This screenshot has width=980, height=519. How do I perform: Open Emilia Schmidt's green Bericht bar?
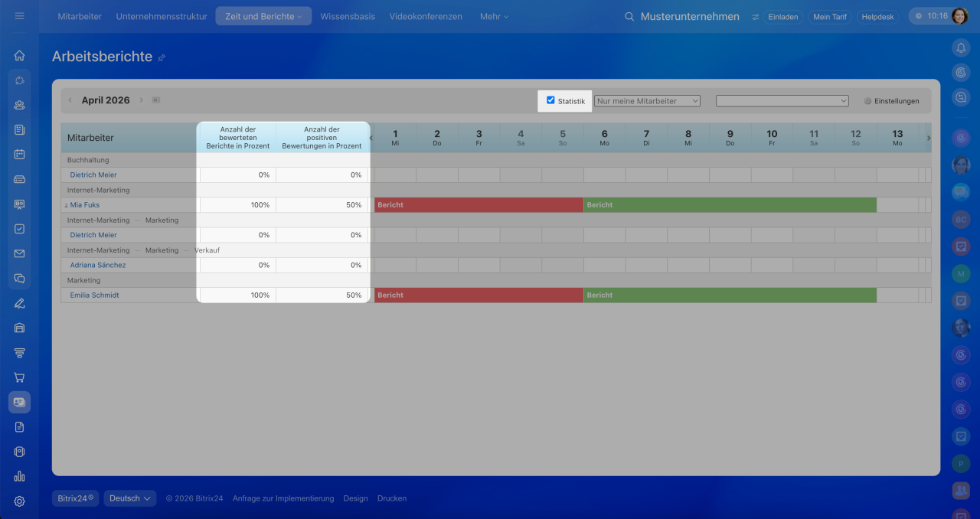pyautogui.click(x=730, y=295)
